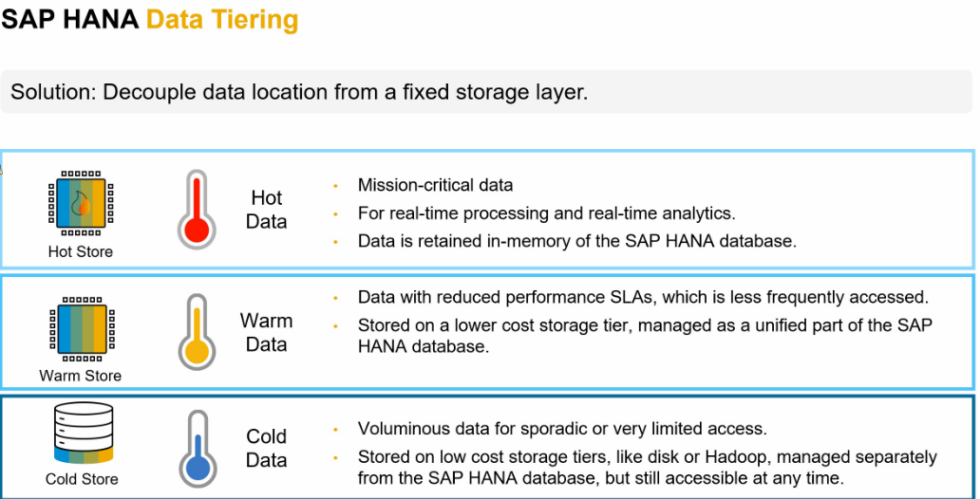Click the yellow warm thermometer icon
Viewport: 980px width, 499px height.
pyautogui.click(x=197, y=332)
